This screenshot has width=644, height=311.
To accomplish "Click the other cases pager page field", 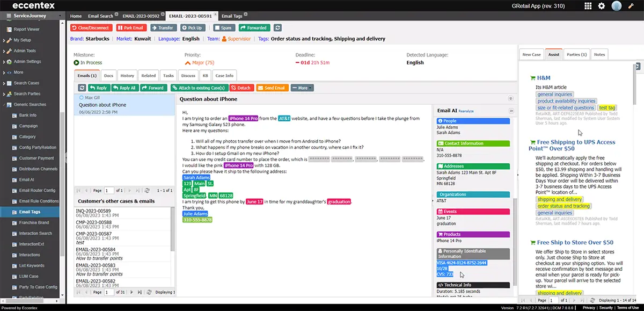I will (x=109, y=292).
